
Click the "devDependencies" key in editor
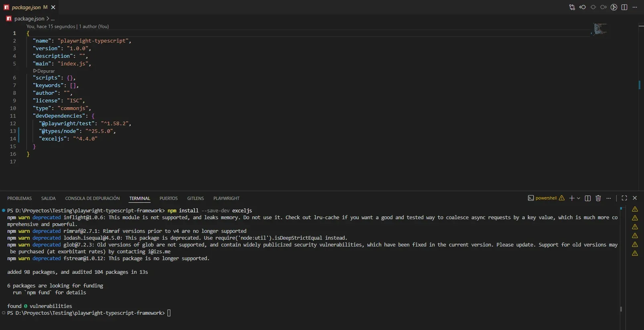pyautogui.click(x=59, y=116)
